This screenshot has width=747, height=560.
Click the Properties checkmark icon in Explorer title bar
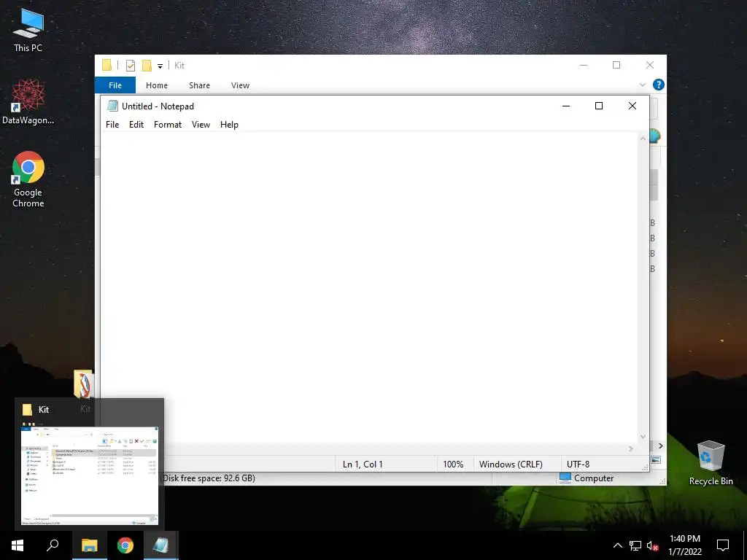(130, 65)
